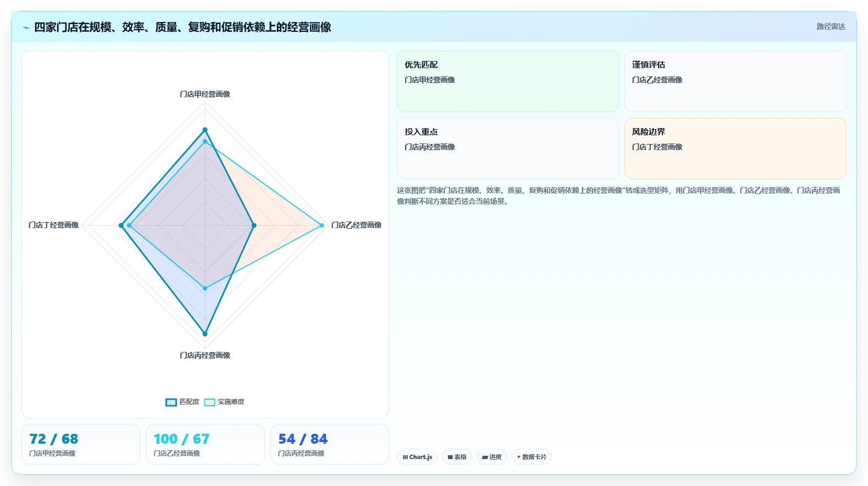Click the Chart.js tag chip
Screen dimensions: 868x486
[417, 457]
